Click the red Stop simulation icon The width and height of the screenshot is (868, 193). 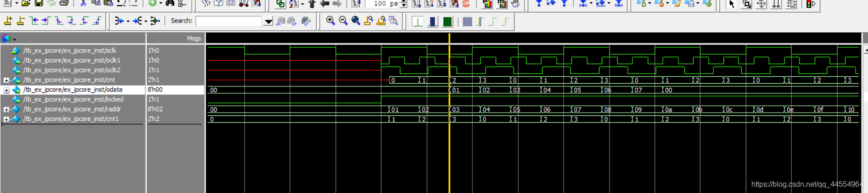click(x=466, y=4)
